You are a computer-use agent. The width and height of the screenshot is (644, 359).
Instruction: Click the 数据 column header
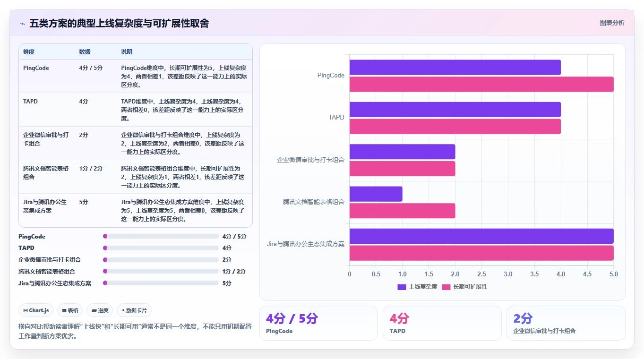click(x=85, y=51)
